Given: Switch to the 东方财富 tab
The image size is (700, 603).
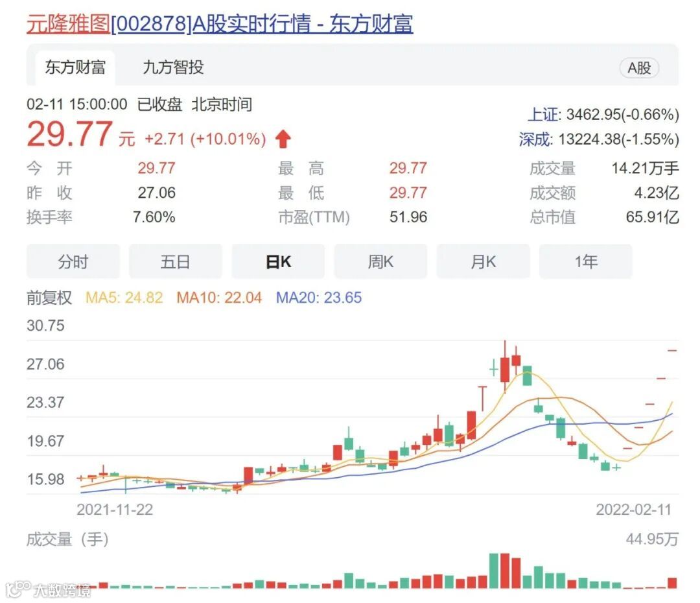Looking at the screenshot, I should 75,67.
